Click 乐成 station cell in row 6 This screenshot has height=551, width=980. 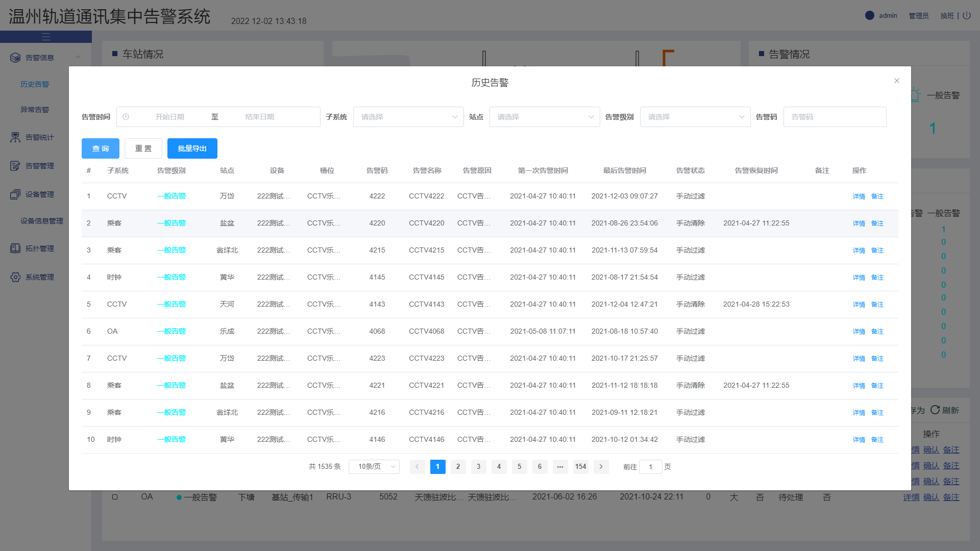click(227, 331)
